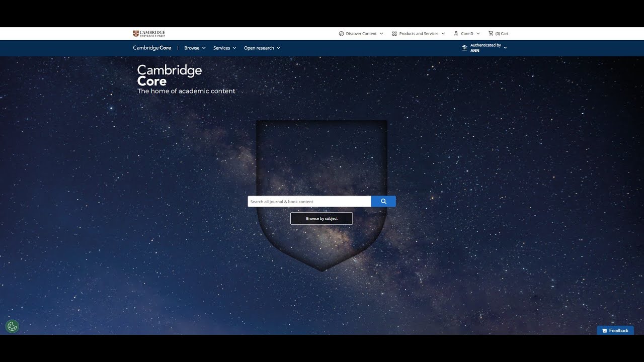Focus the Search all journal & book content field

point(309,202)
